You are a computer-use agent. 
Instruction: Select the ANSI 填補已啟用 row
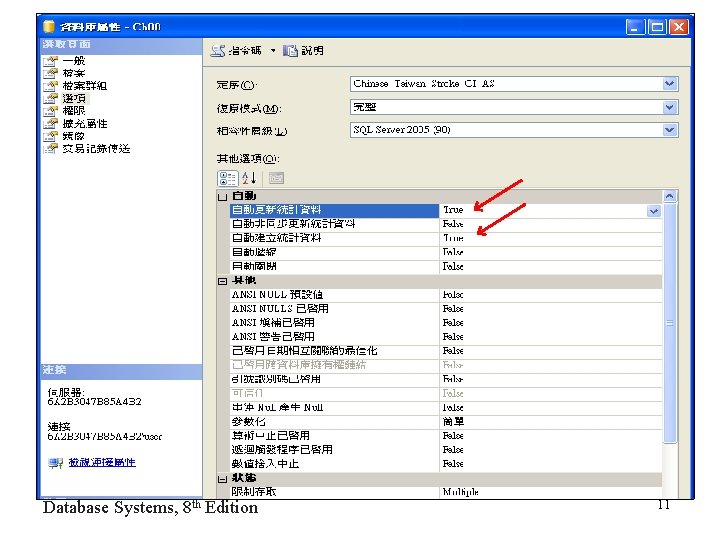click(445, 323)
